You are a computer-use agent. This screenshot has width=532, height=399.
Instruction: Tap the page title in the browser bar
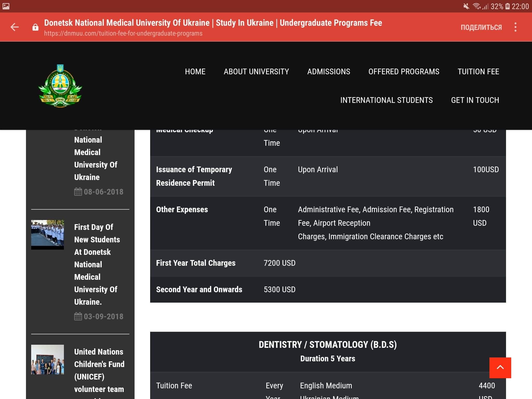click(213, 23)
